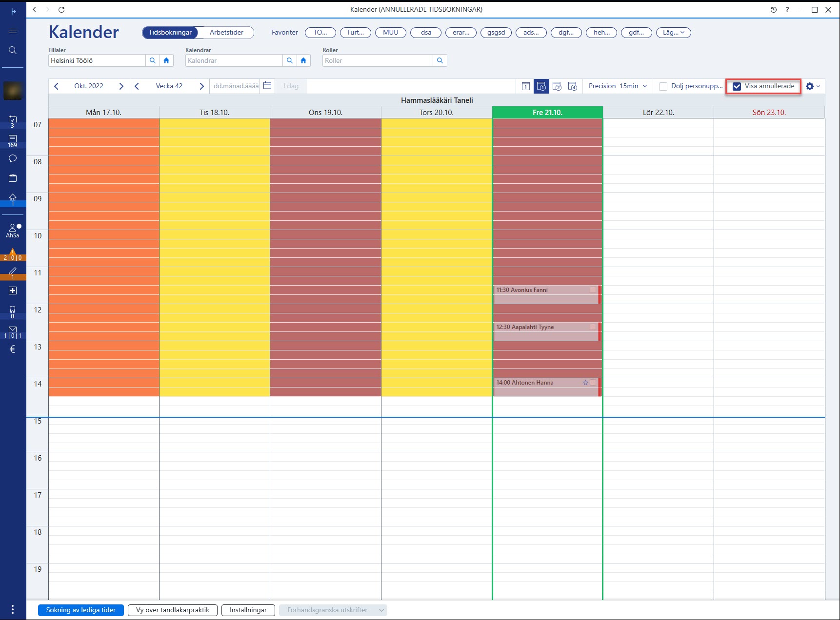Open the hamburger menu in sidebar
Screen dimensions: 840x620
coord(13,31)
